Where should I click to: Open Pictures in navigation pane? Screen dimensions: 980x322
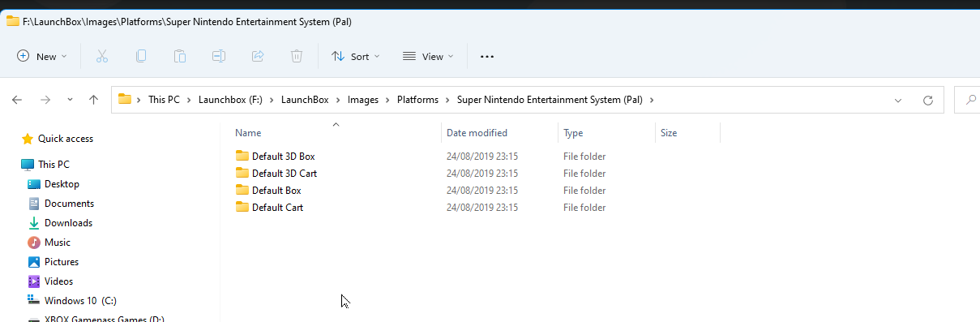[62, 262]
